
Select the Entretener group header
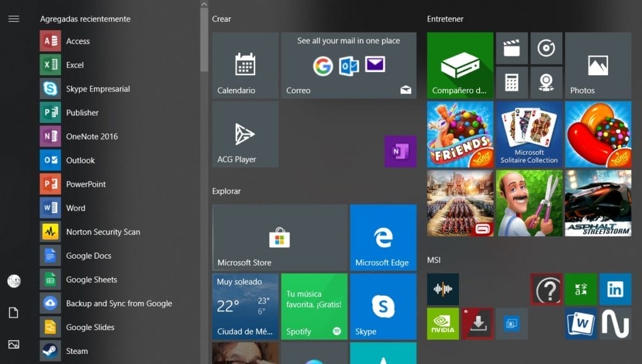click(445, 19)
